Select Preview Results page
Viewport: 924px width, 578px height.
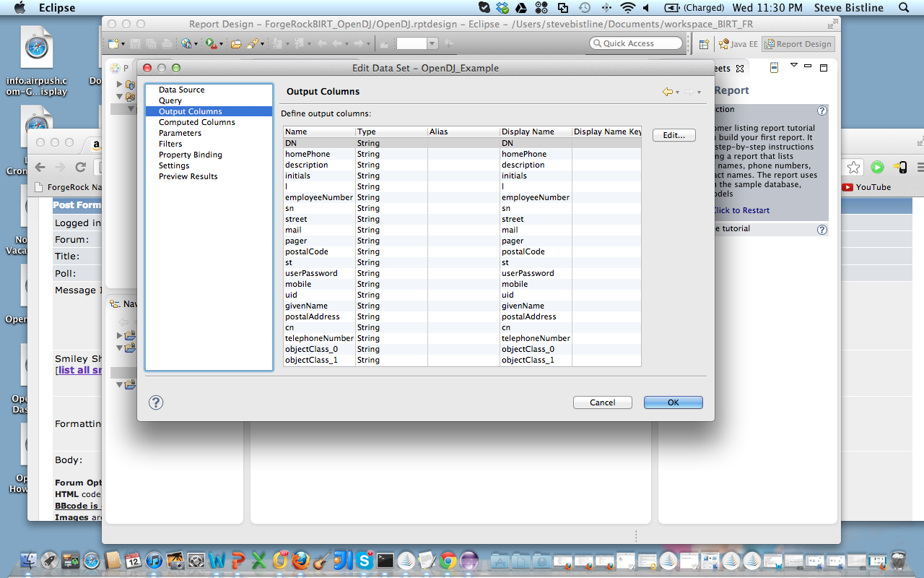(188, 176)
